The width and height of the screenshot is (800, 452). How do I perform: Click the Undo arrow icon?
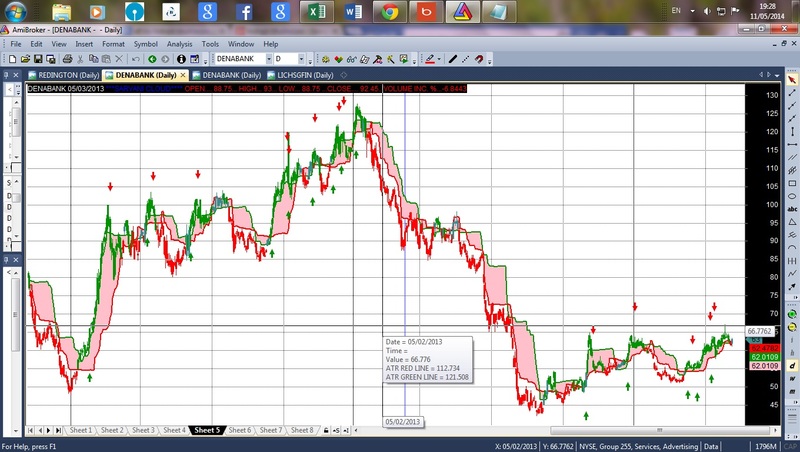point(136,59)
